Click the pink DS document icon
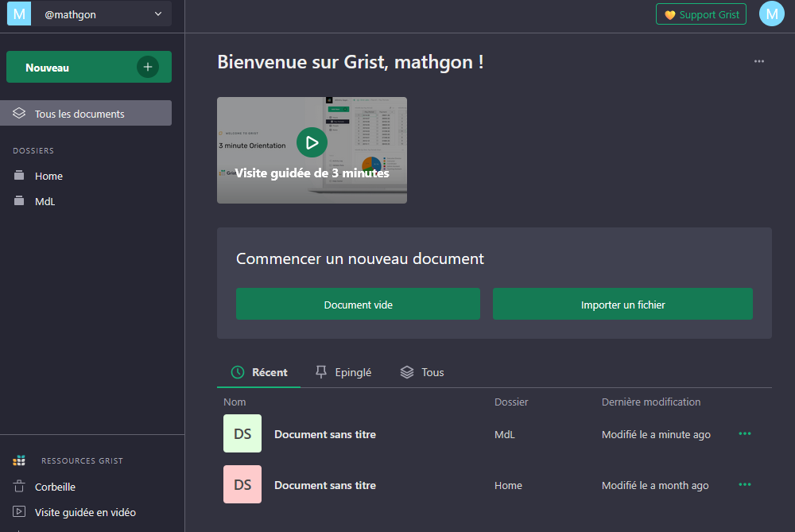Image resolution: width=795 pixels, height=532 pixels. [x=242, y=485]
